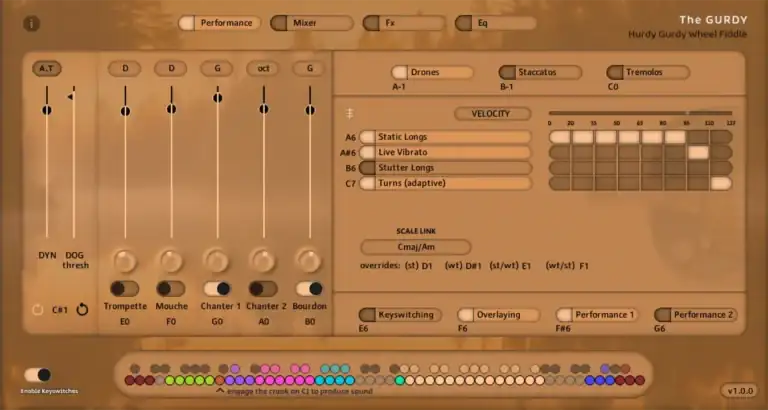Click first velocity cell in Stutter Longs row

point(559,168)
